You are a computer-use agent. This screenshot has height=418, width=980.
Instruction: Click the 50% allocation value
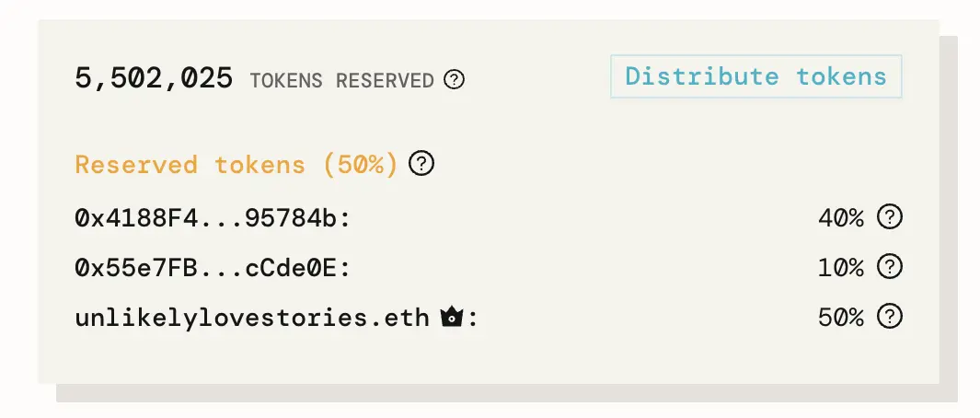840,318
